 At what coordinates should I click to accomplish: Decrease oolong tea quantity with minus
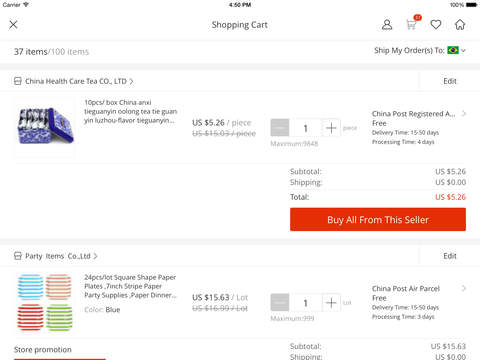click(280, 128)
